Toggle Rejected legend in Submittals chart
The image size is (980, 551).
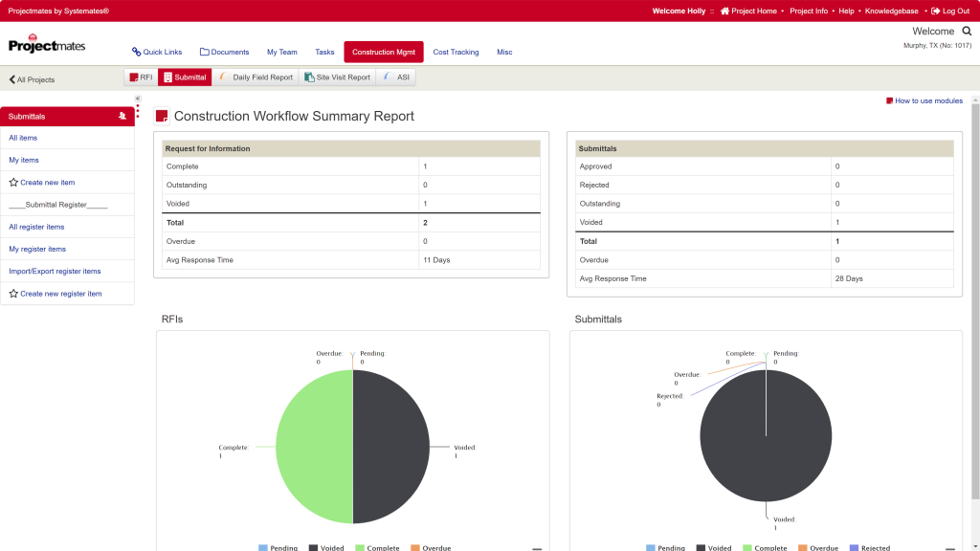(x=870, y=548)
